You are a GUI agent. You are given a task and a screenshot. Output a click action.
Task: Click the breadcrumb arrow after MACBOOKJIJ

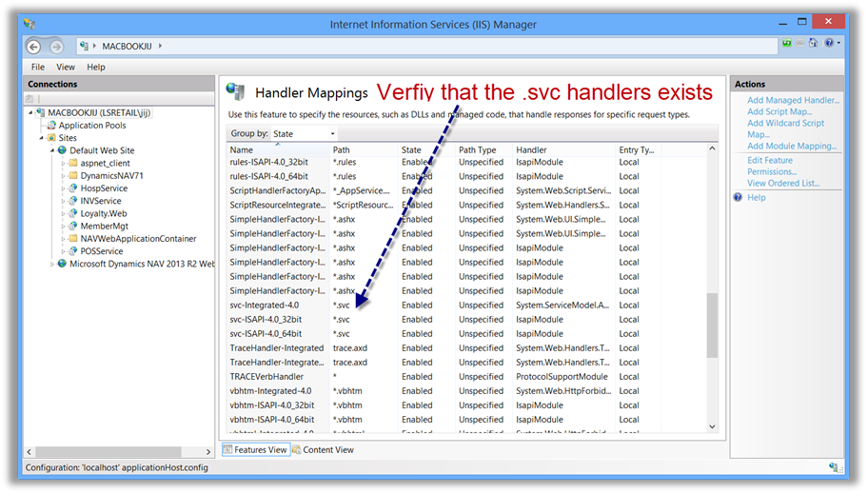pos(161,46)
